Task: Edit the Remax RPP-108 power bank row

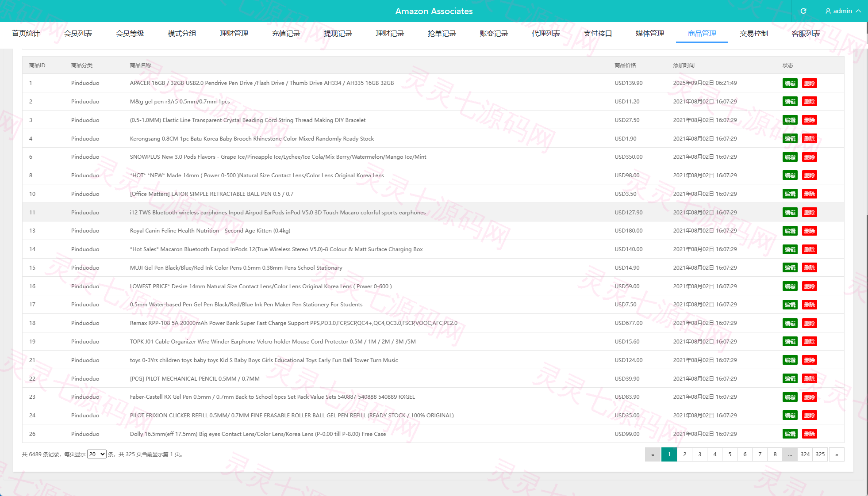Action: [x=790, y=323]
